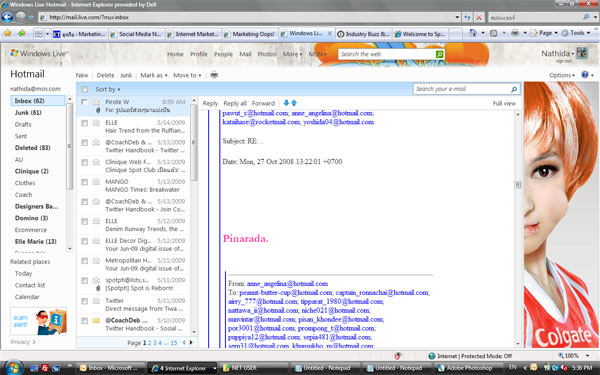Click the green web search button
The height and width of the screenshot is (375, 600).
(440, 54)
